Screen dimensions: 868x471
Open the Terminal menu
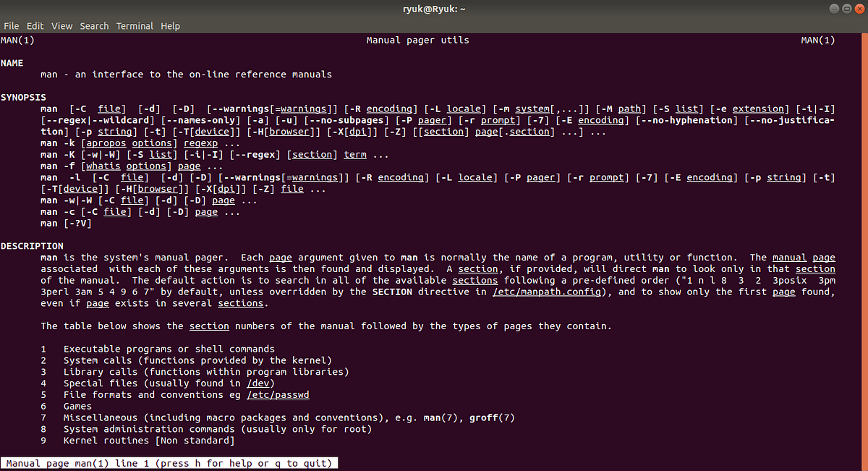[x=135, y=25]
